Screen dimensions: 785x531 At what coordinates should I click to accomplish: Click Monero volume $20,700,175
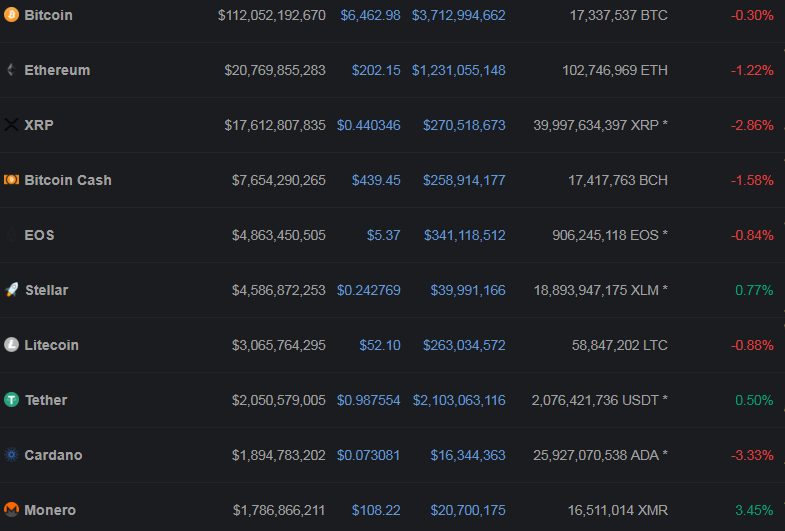(x=468, y=511)
